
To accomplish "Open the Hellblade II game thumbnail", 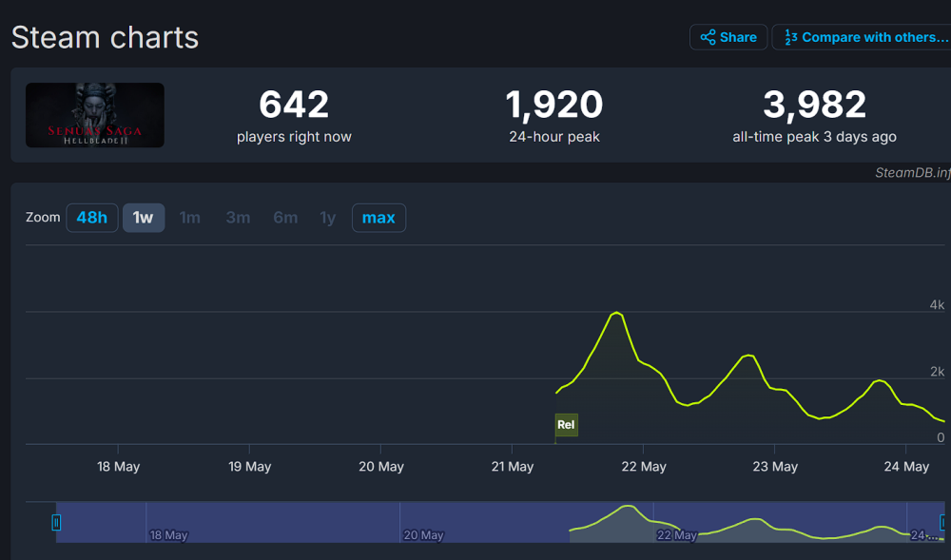I will [95, 115].
